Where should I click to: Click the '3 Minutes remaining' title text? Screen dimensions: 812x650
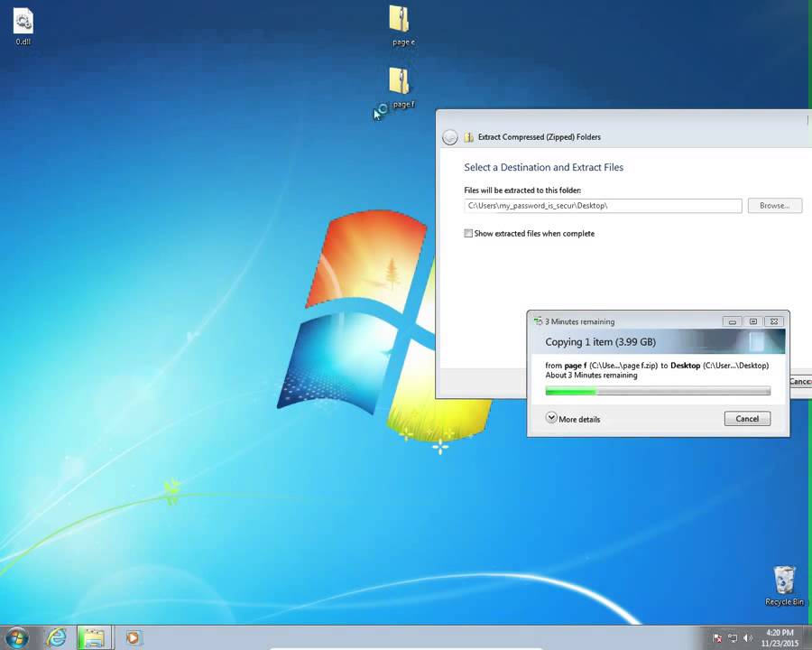click(x=579, y=321)
